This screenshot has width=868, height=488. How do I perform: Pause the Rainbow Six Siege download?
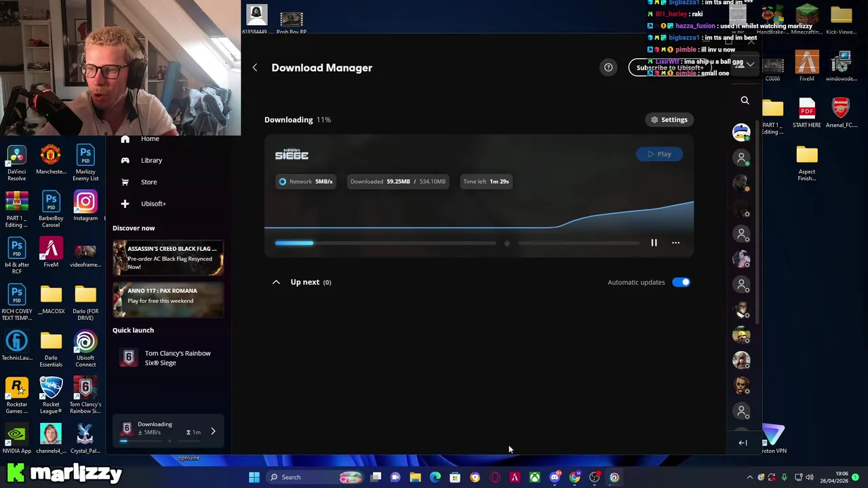click(654, 243)
